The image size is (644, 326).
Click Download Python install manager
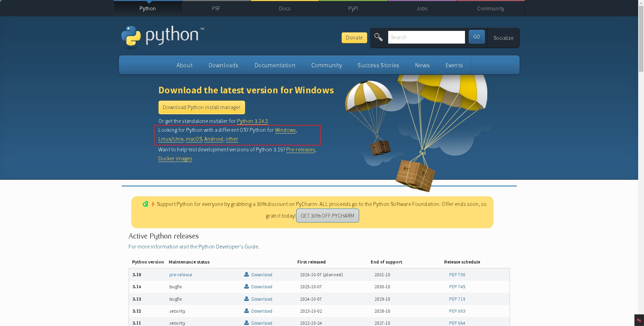202,107
